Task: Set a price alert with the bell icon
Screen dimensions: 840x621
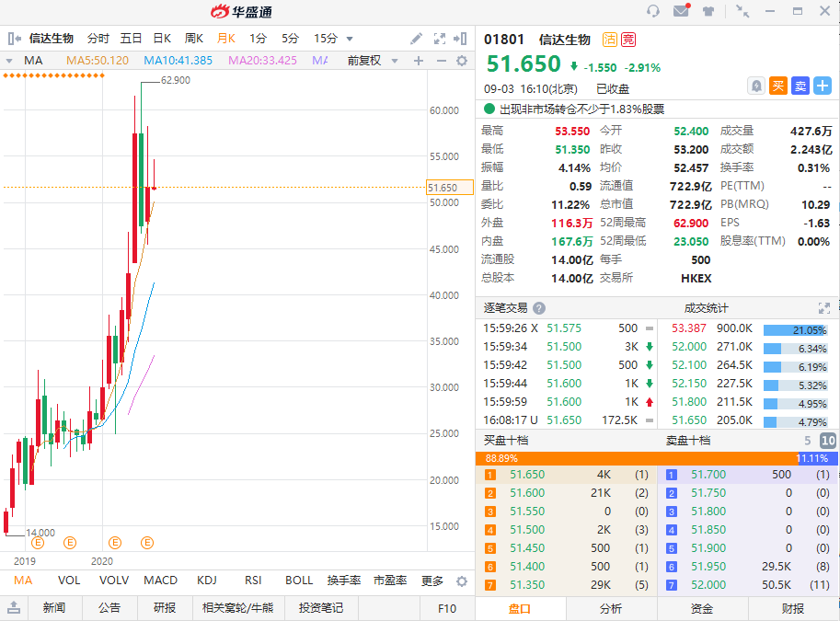Action: (x=757, y=86)
